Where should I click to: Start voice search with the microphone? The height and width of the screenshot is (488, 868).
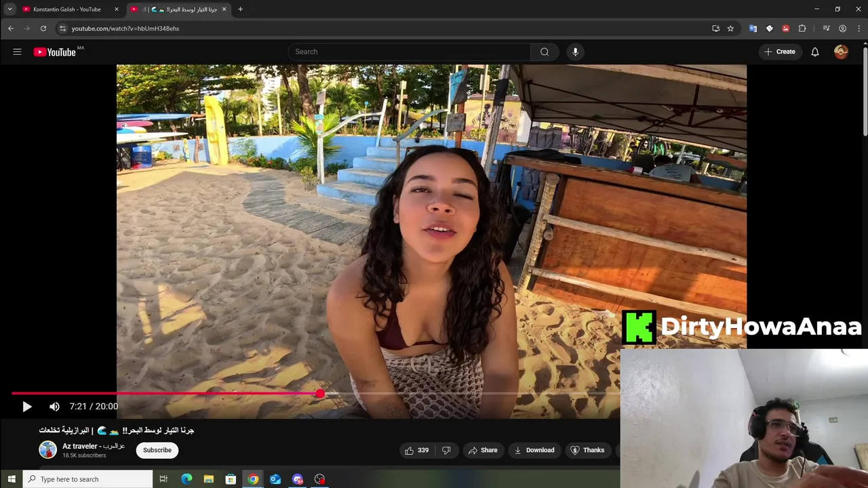575,52
